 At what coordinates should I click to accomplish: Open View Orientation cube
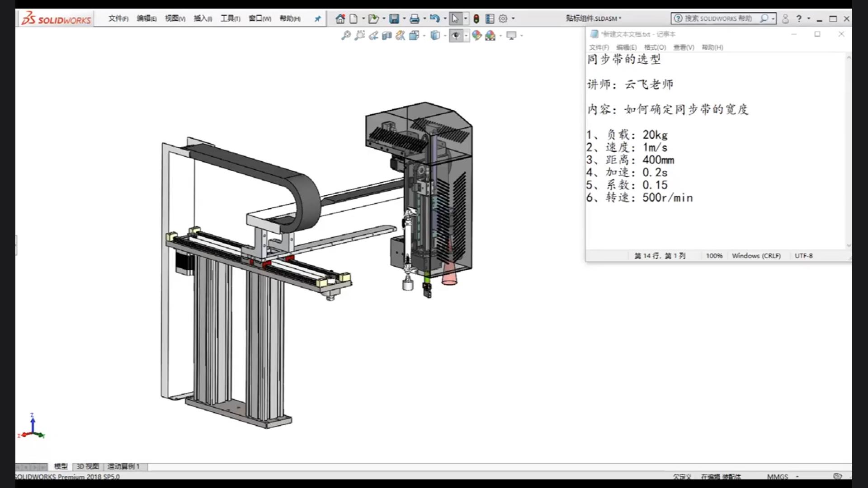point(414,35)
